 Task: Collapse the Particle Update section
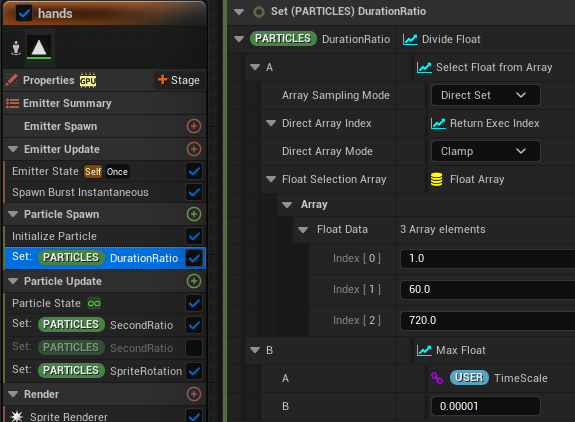coord(13,281)
